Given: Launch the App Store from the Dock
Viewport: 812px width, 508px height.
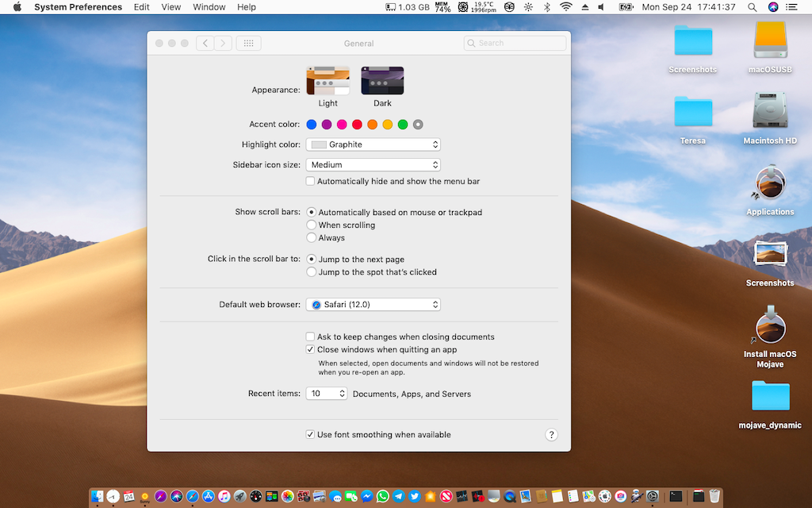Looking at the screenshot, I should [209, 496].
